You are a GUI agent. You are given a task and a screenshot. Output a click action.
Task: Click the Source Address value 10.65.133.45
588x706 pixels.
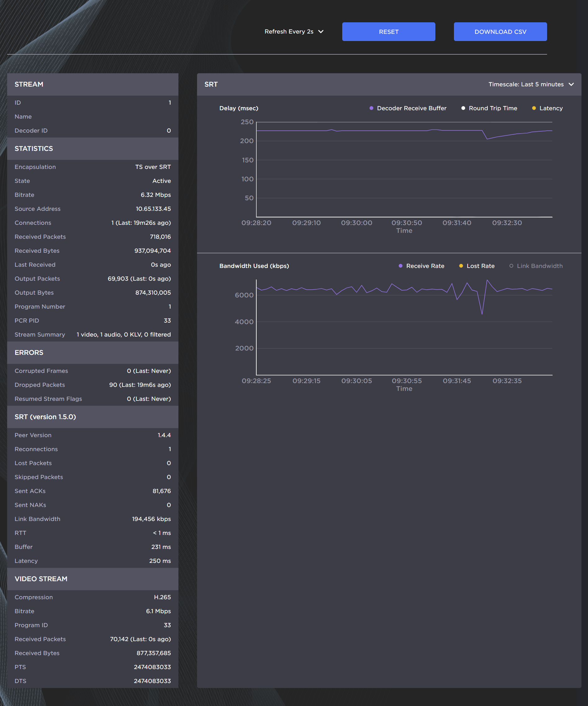coord(153,209)
